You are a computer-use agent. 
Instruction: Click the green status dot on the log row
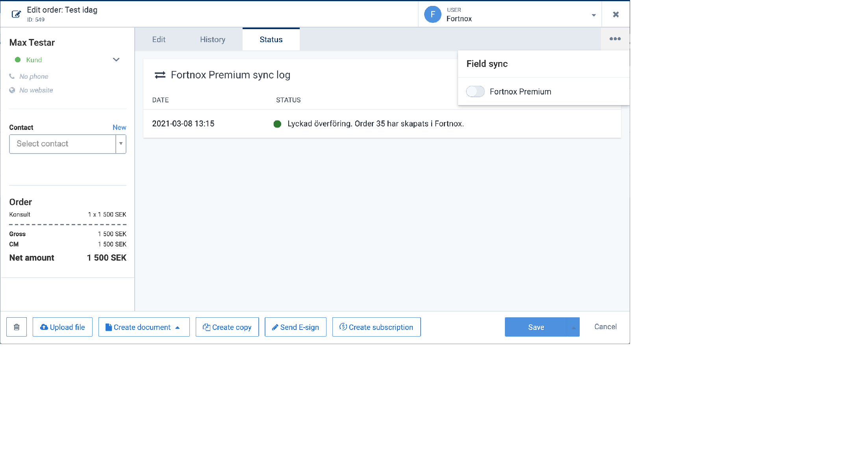coord(277,124)
